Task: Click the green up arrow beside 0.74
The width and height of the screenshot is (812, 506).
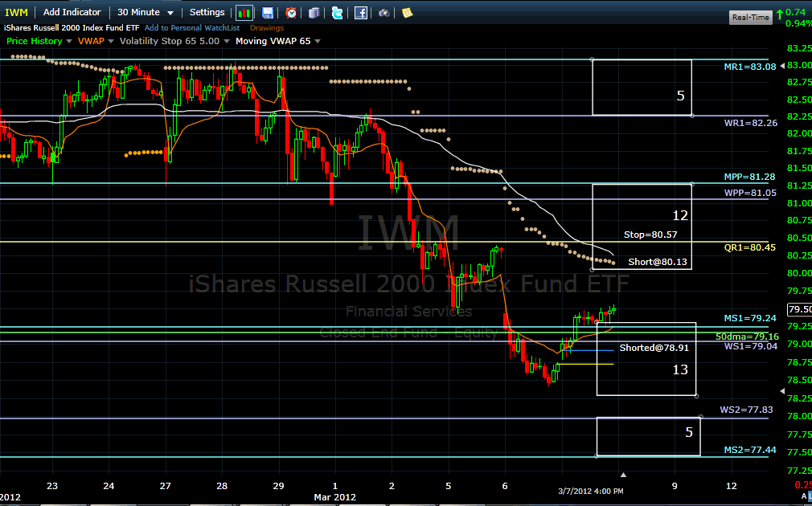Action: click(779, 14)
